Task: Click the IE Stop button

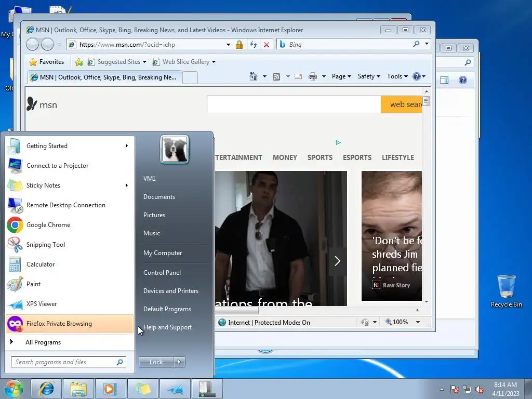Action: (x=267, y=45)
